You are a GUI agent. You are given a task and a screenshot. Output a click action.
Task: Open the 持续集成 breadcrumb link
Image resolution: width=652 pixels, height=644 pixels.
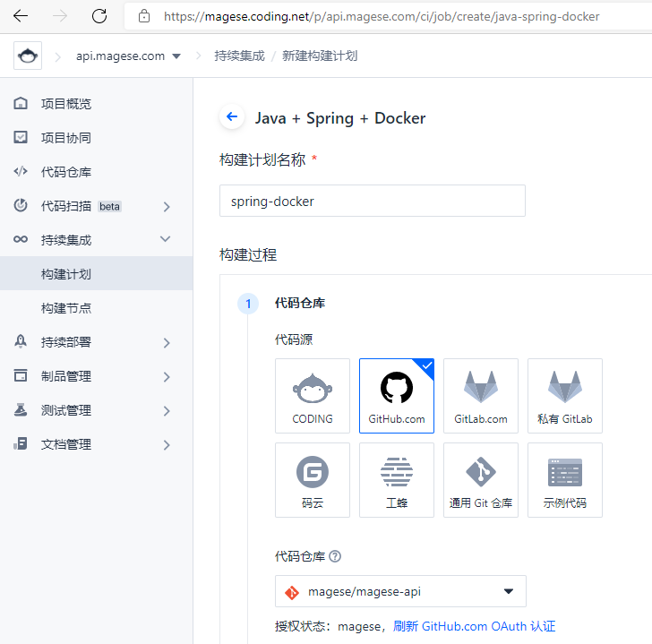click(239, 56)
